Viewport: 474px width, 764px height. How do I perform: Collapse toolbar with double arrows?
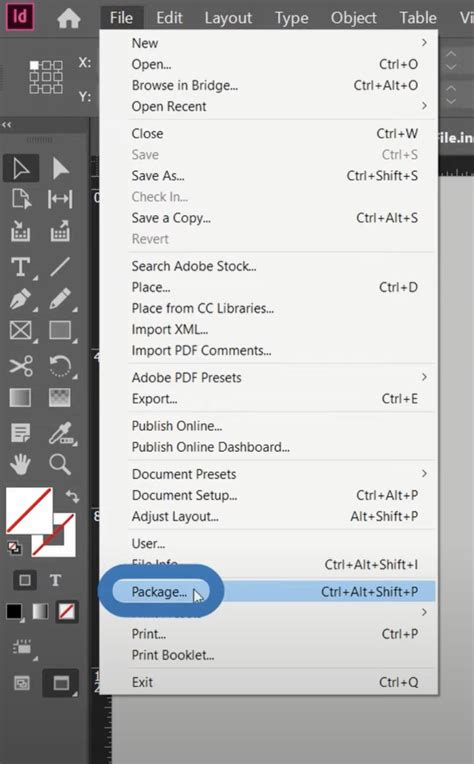pyautogui.click(x=6, y=125)
